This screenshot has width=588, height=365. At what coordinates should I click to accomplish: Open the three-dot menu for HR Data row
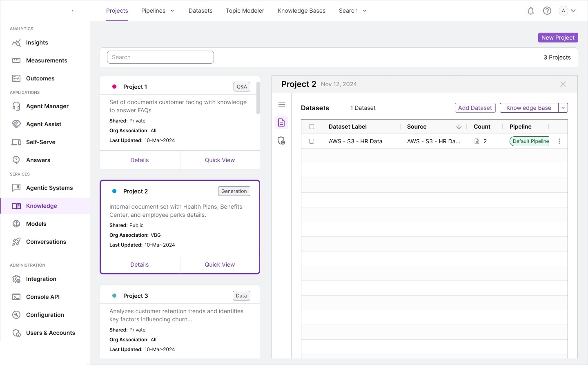(x=559, y=141)
